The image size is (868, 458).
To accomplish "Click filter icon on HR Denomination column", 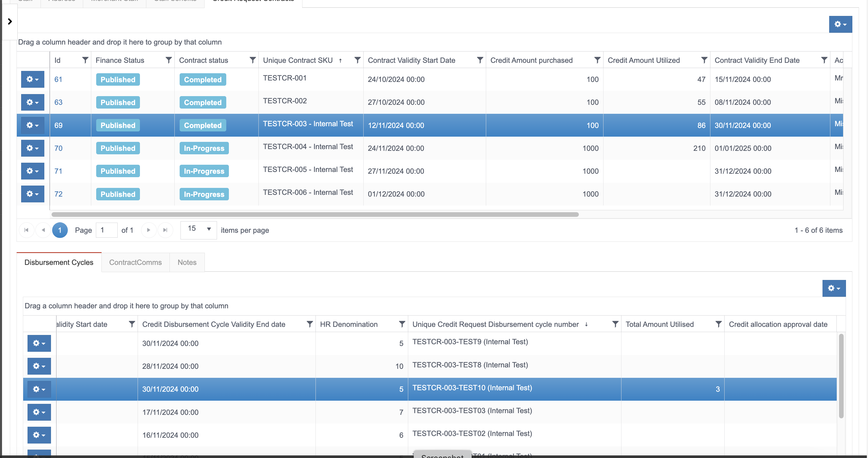I will tap(402, 324).
